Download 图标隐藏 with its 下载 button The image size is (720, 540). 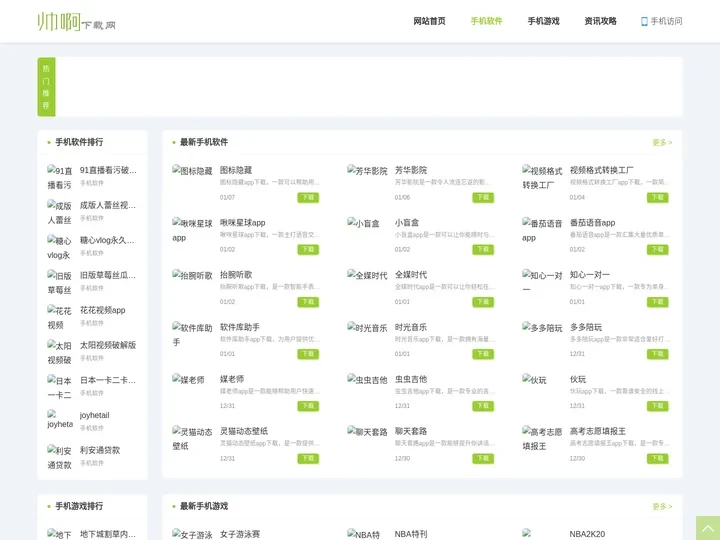coord(308,197)
